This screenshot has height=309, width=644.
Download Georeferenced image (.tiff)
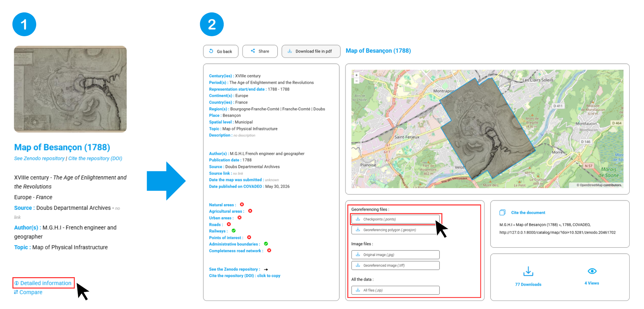click(395, 265)
